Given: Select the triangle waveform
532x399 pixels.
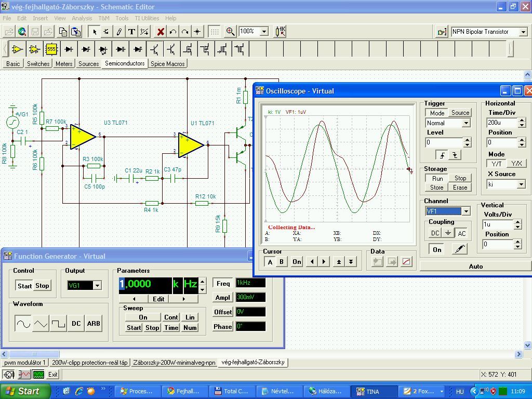Looking at the screenshot, I should click(x=41, y=323).
